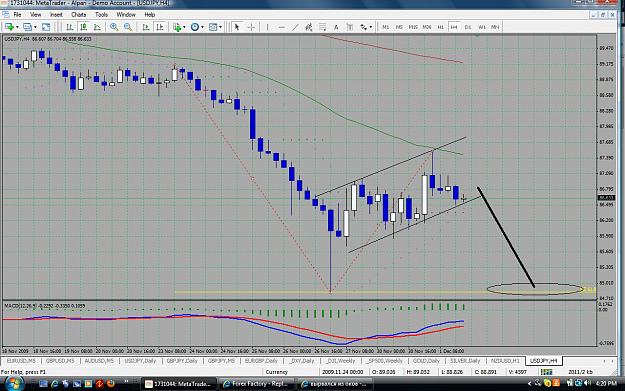Switch to W1 timeframe
Viewport: 625px width, 391px height.
tap(482, 27)
